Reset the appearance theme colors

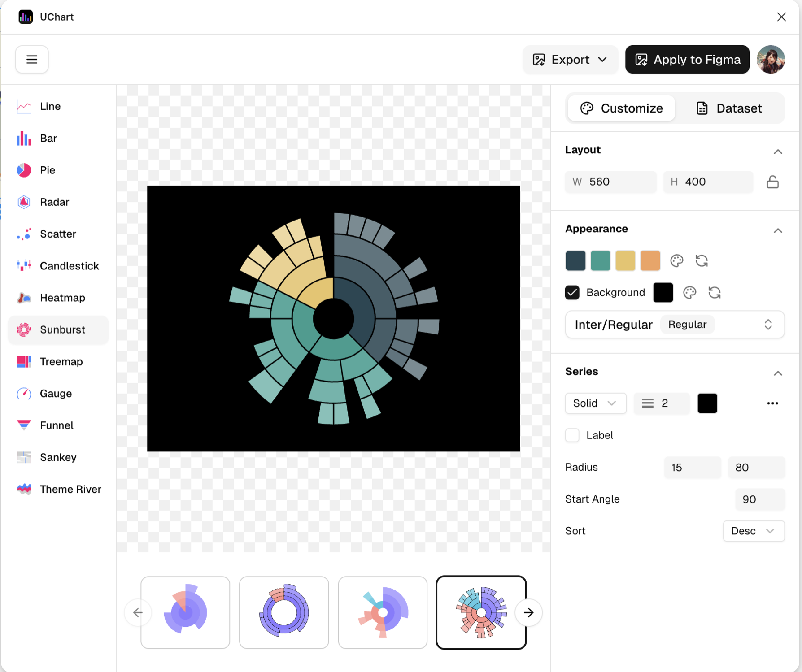tap(702, 261)
